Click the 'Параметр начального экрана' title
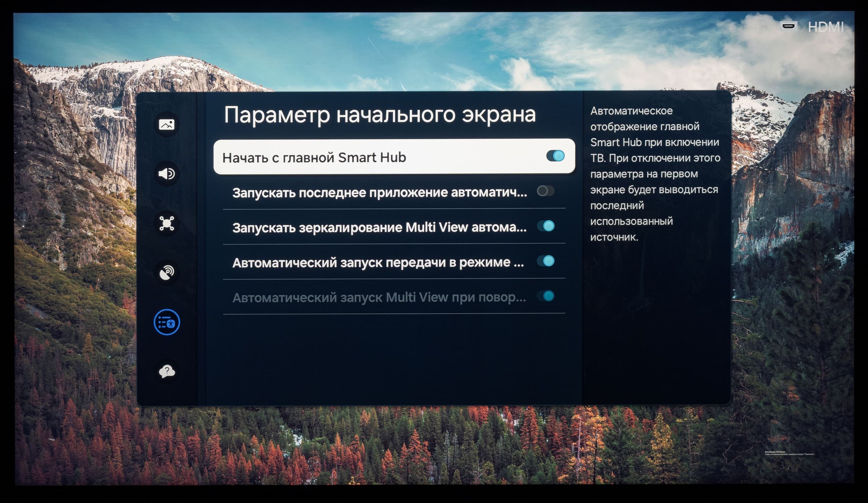868x503 pixels. (x=379, y=115)
